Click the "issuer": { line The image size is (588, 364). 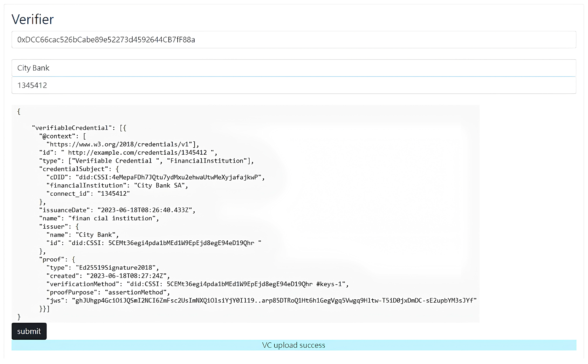[x=59, y=227]
